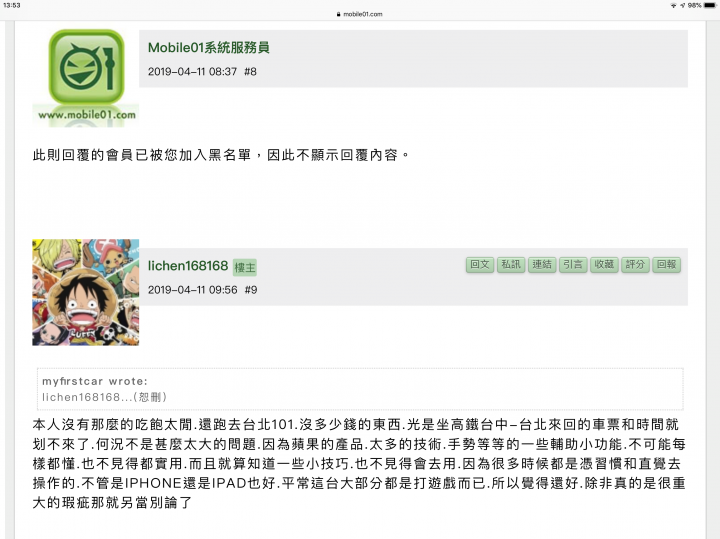
Task: Tap the lock icon beside mobile01.com
Action: pos(338,14)
